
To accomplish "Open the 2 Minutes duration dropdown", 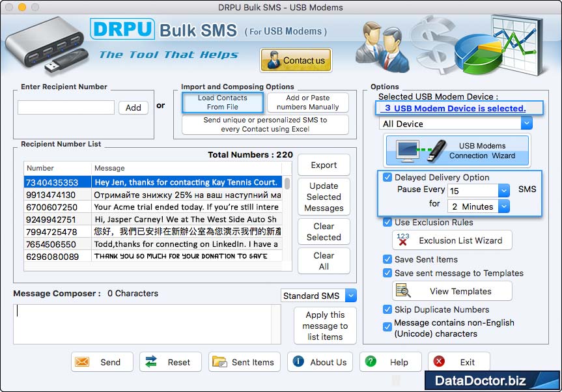I will (x=503, y=206).
